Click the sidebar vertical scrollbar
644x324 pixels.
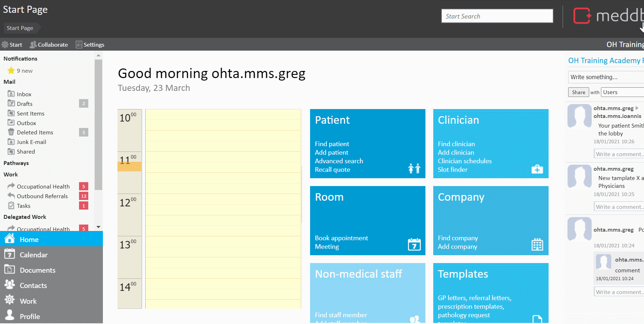[x=98, y=125]
